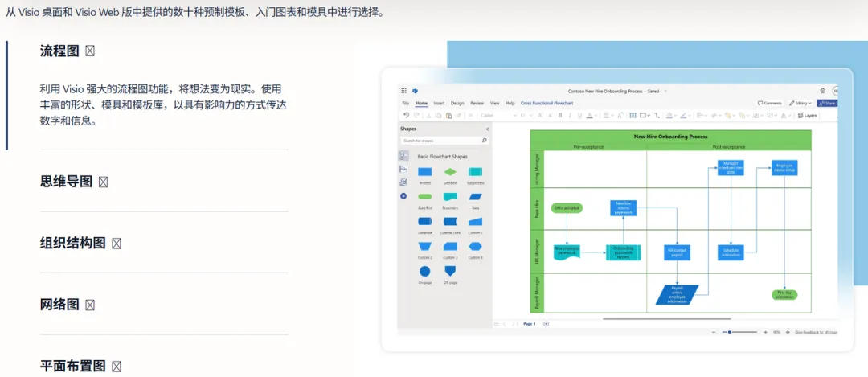
Task: Pick the Start/End rounded shape
Action: click(x=424, y=196)
